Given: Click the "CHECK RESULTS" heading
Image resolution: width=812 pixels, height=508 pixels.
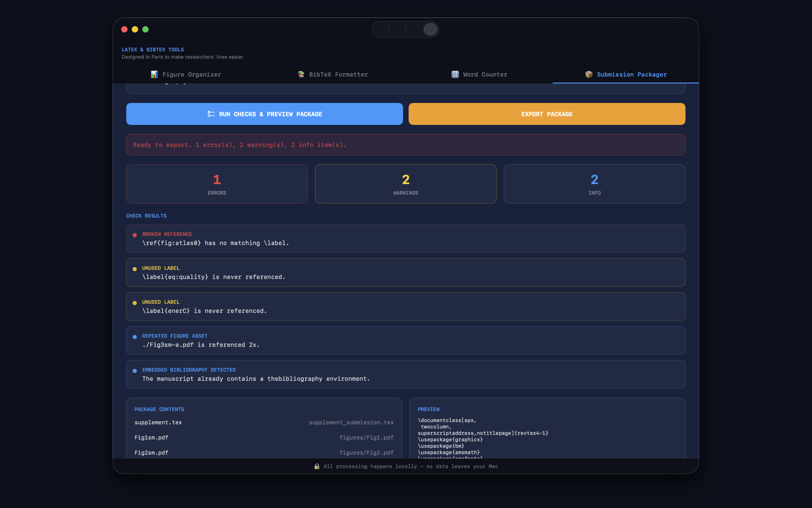Looking at the screenshot, I should tap(146, 216).
